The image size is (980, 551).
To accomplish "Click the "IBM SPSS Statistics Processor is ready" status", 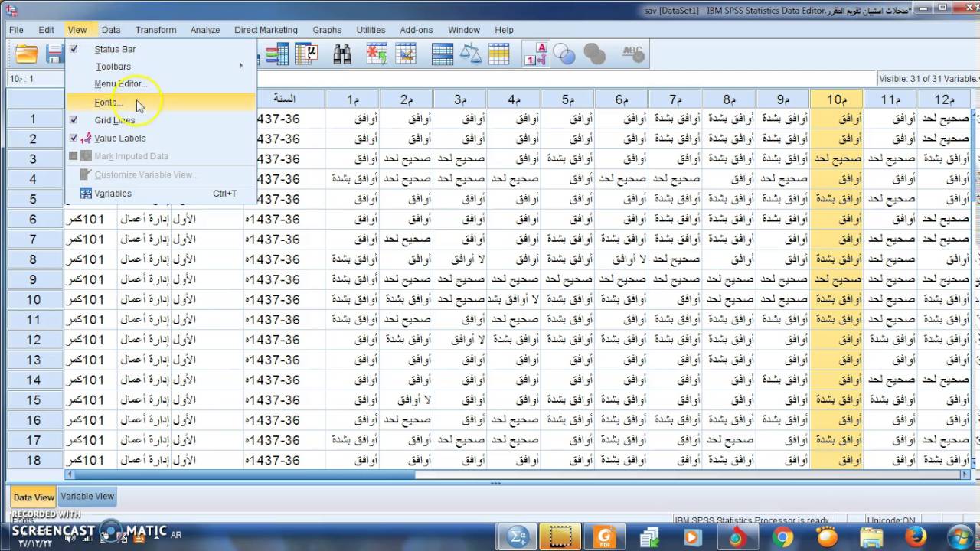I will 752,520.
